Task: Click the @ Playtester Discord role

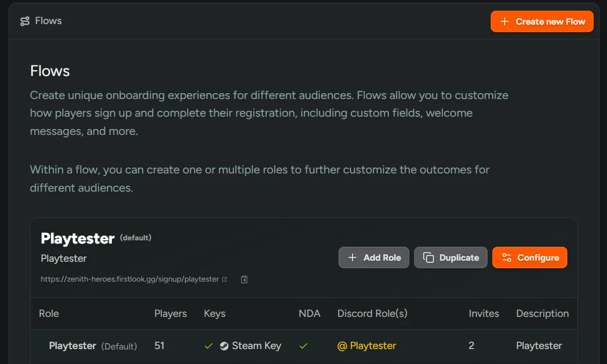Action: tap(366, 346)
